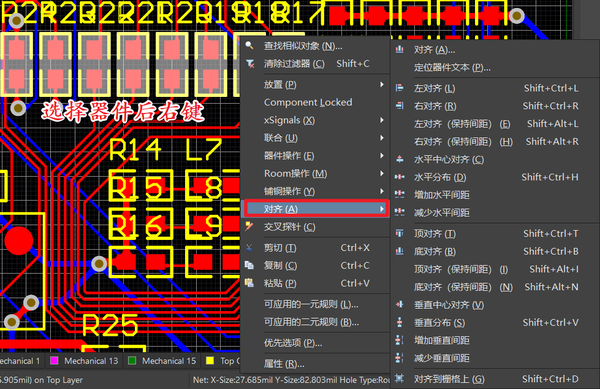Click the right align (右对齐) icon

point(399,106)
